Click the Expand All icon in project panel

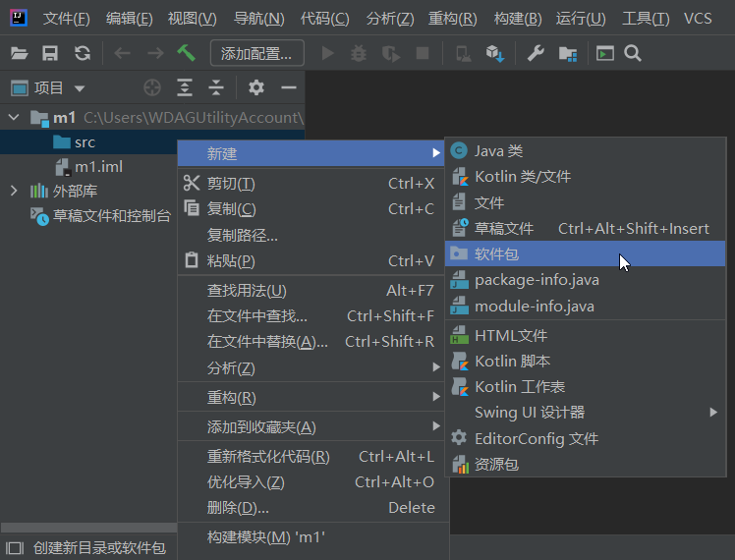click(x=185, y=88)
